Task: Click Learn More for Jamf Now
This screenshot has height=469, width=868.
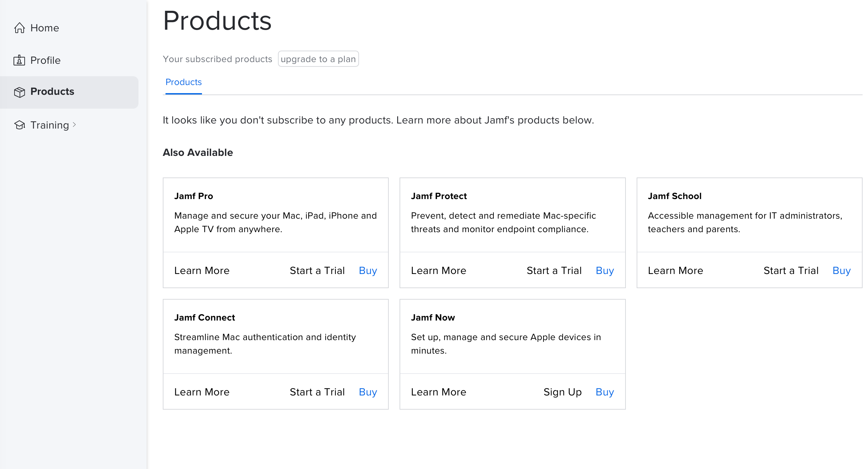Action: (x=438, y=392)
